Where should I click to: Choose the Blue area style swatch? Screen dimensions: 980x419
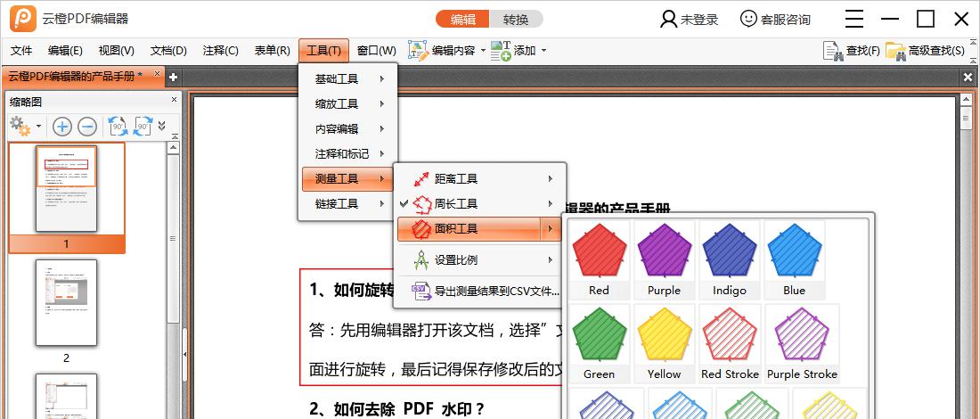tap(795, 259)
